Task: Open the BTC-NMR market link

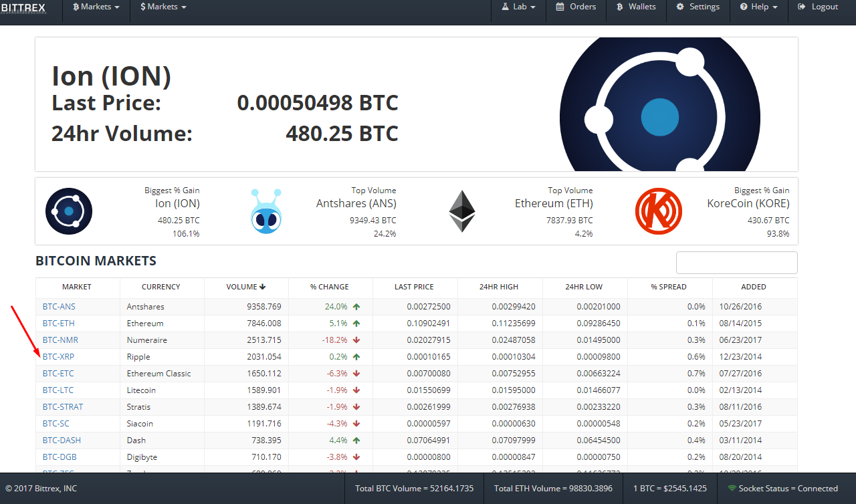Action: click(60, 340)
